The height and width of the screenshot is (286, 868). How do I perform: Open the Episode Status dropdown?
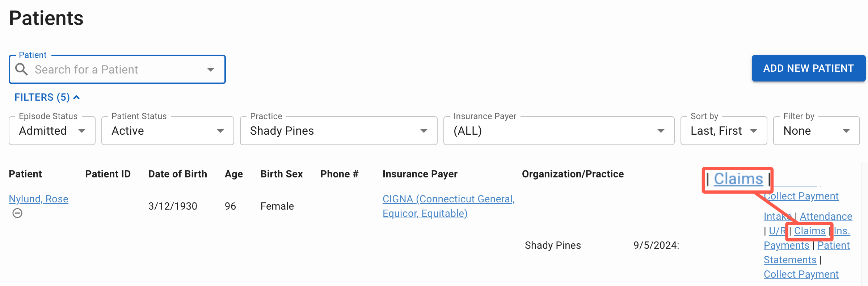click(52, 131)
